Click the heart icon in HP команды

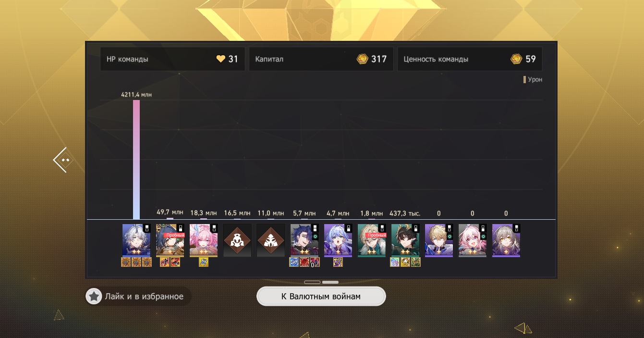tap(220, 59)
